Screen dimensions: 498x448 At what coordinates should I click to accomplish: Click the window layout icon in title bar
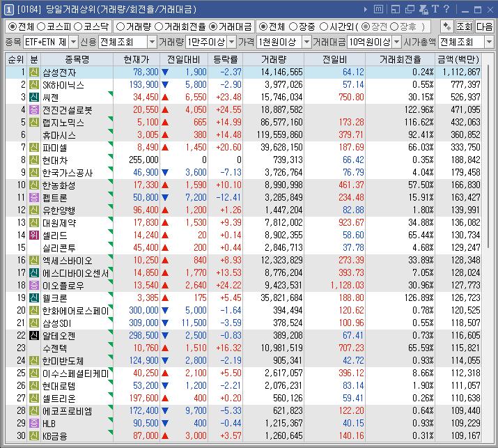[x=396, y=10]
